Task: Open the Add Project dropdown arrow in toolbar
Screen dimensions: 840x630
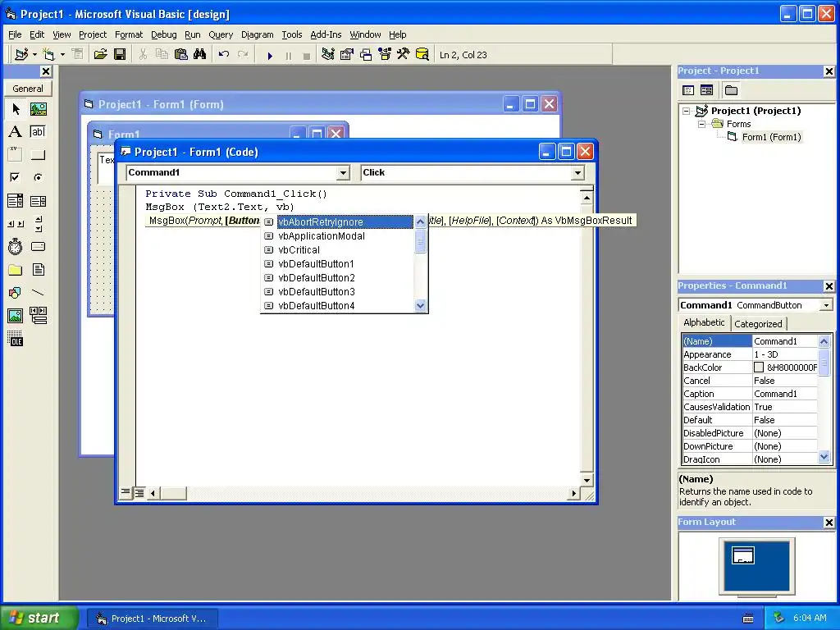Action: [x=34, y=55]
